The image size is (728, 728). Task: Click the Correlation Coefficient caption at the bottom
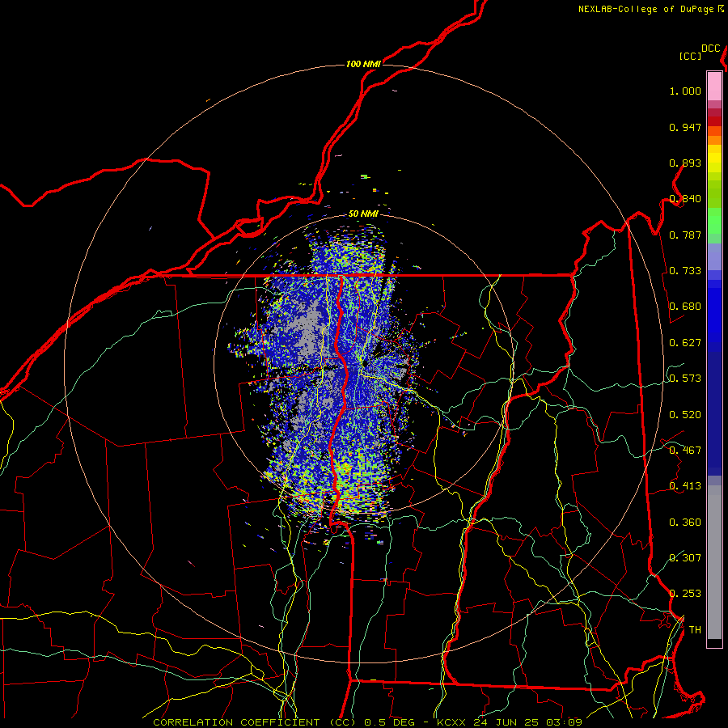click(x=367, y=722)
